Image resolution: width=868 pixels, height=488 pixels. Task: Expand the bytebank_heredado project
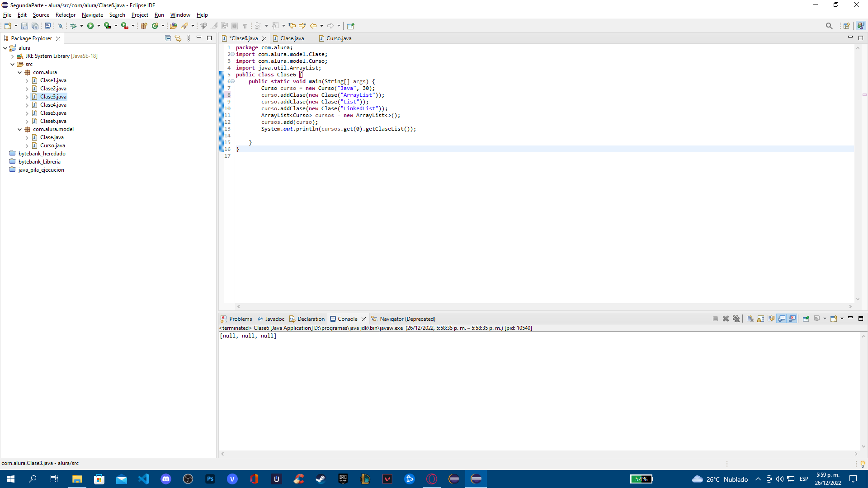click(x=4, y=154)
